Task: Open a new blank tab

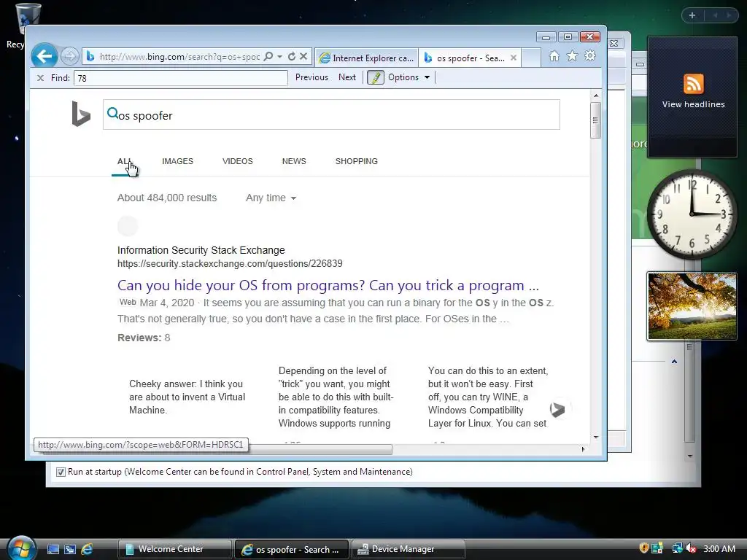Action: point(531,58)
